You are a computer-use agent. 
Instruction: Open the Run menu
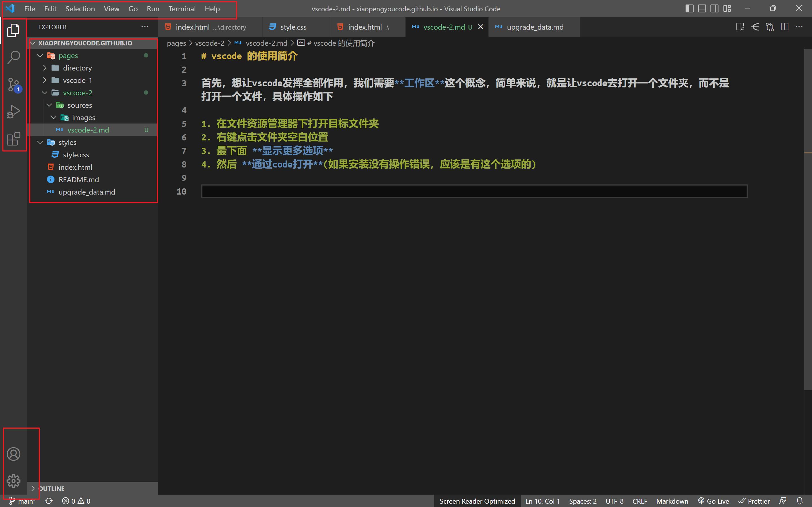pyautogui.click(x=153, y=9)
